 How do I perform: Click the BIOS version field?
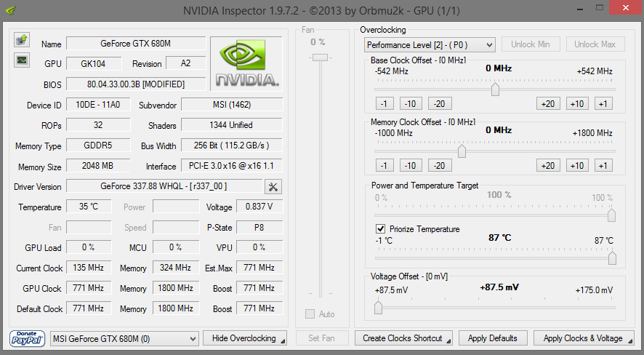(136, 84)
